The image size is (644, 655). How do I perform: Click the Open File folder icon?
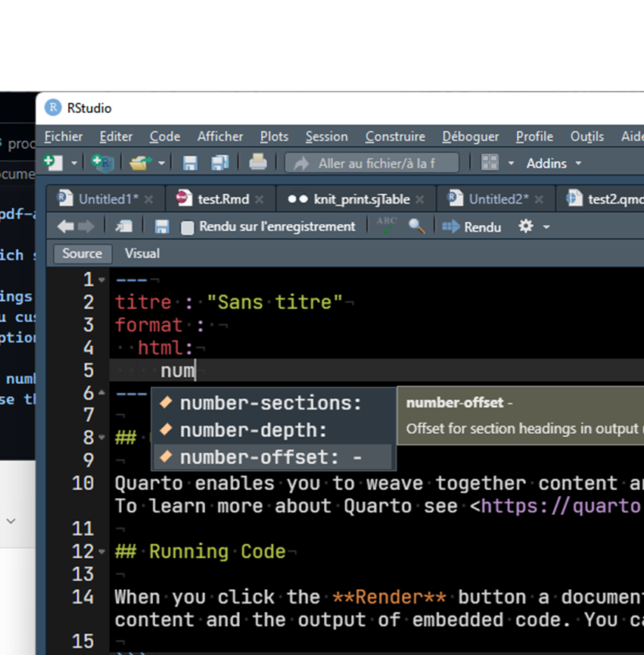[141, 163]
